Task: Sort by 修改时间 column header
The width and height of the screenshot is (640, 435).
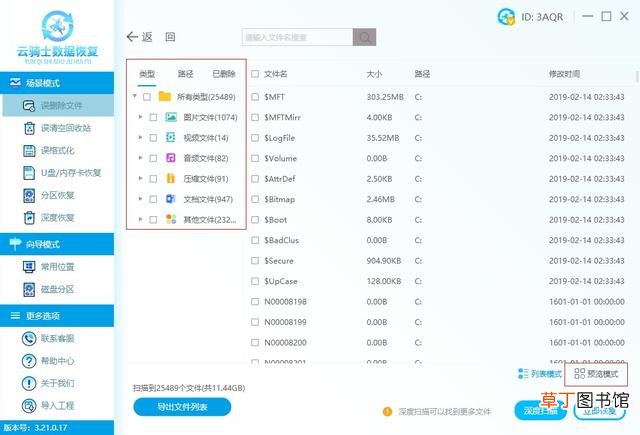Action: coord(564,74)
